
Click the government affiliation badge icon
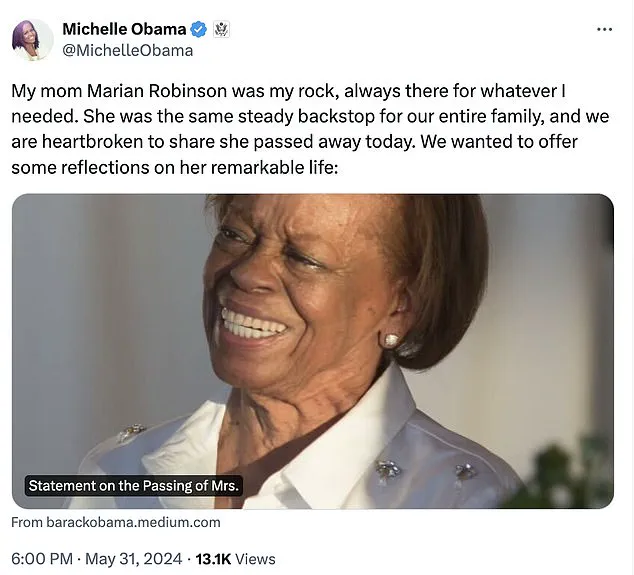coord(222,29)
